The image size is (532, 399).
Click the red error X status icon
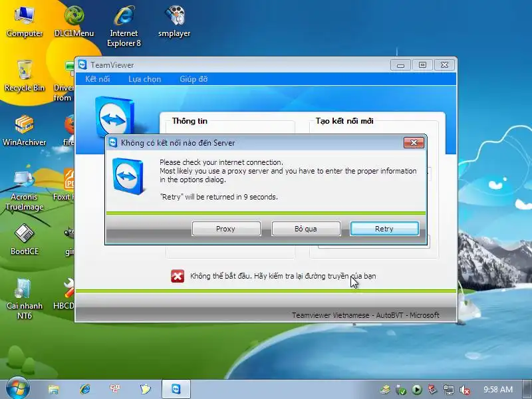click(x=178, y=276)
